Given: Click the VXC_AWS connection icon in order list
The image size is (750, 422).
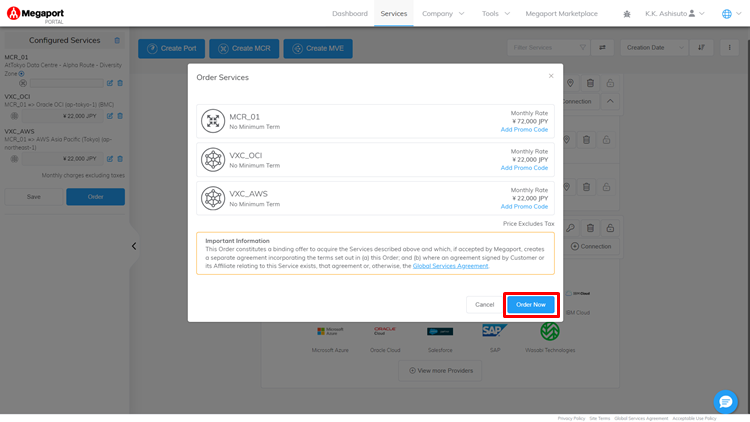Looking at the screenshot, I should (213, 198).
